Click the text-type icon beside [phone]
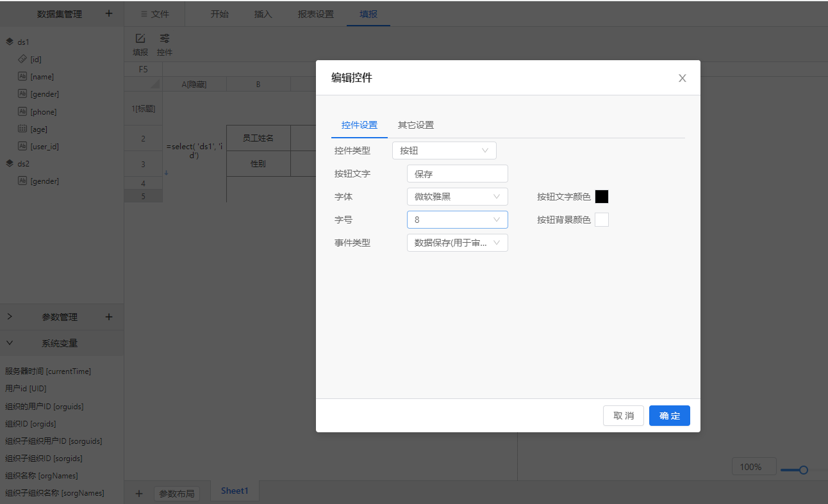This screenshot has height=504, width=828. click(22, 111)
